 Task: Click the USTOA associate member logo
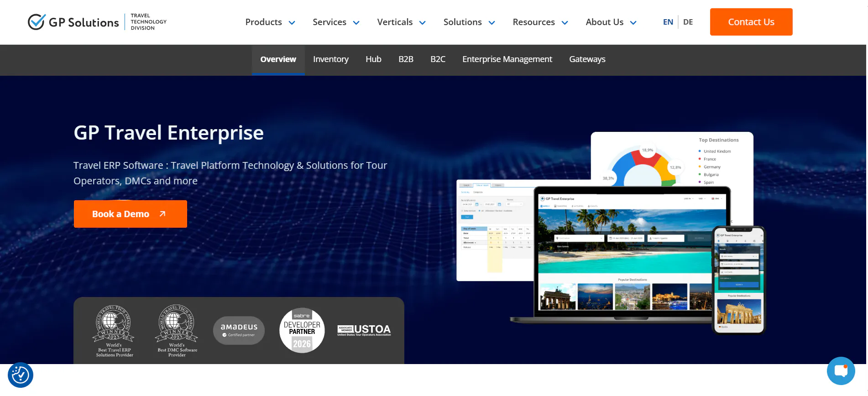(364, 330)
